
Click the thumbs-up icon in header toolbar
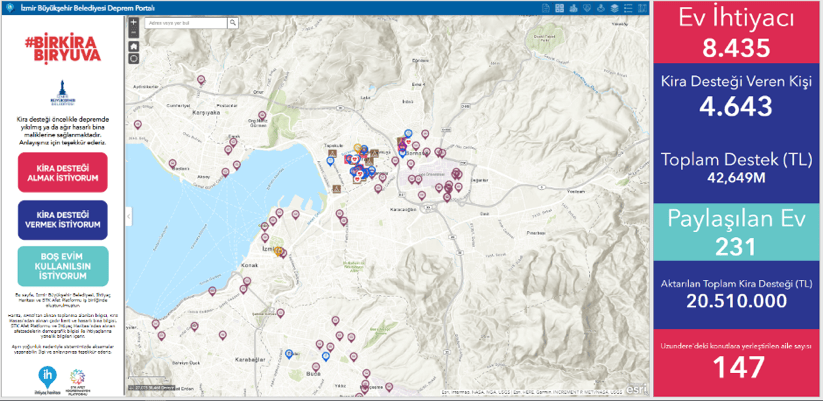click(x=574, y=8)
